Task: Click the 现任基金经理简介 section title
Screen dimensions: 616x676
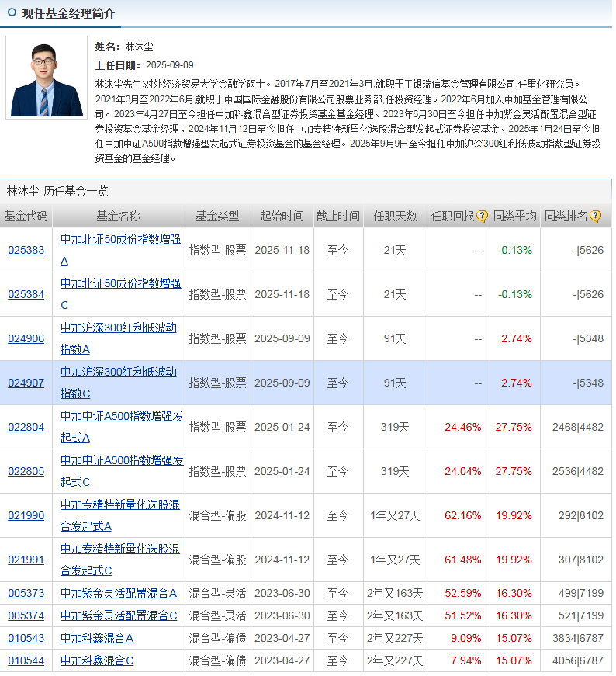Action: coord(68,13)
